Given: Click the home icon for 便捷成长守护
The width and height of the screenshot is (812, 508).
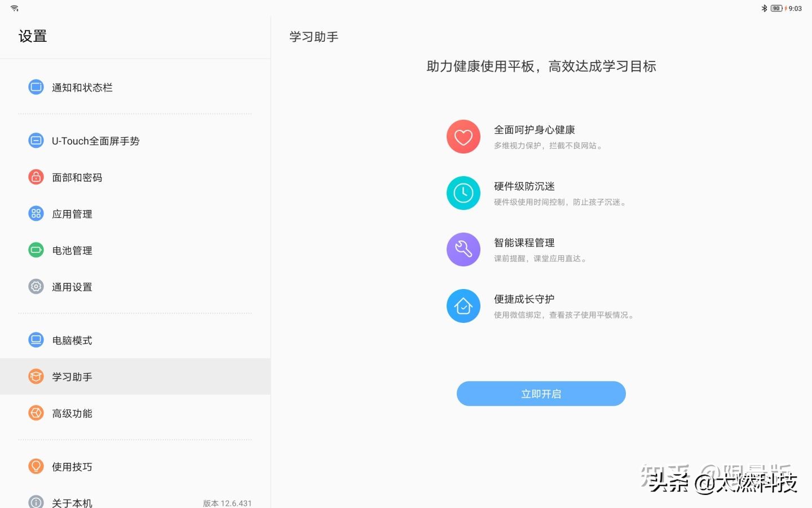Looking at the screenshot, I should click(463, 305).
